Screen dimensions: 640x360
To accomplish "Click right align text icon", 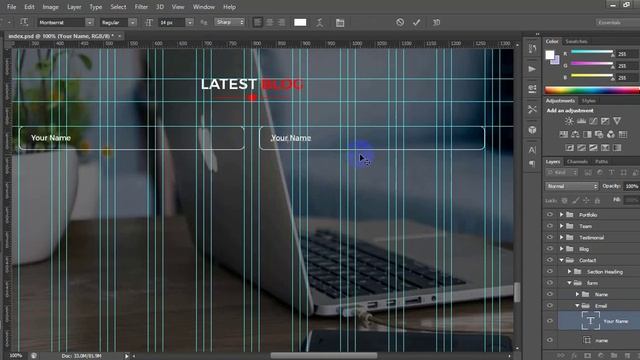I will [x=281, y=22].
